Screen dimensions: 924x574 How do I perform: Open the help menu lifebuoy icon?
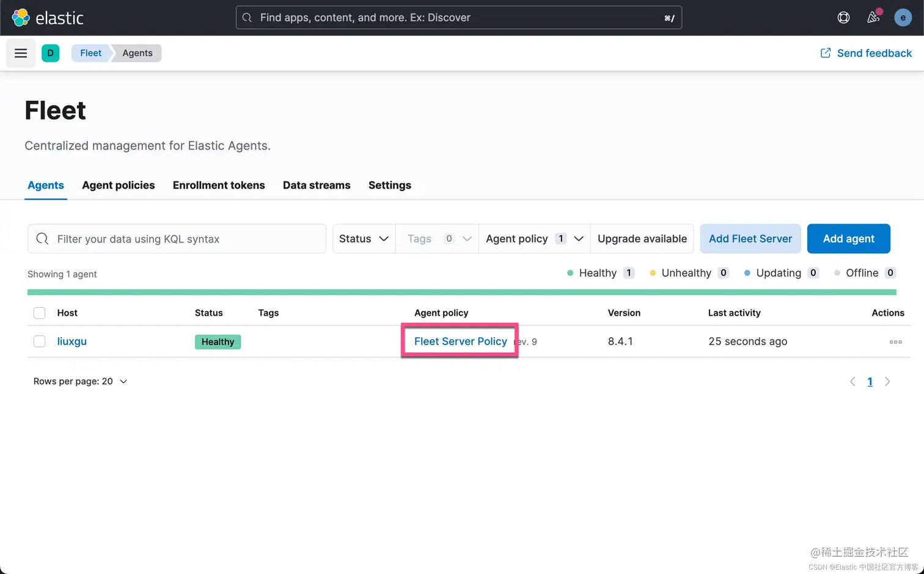[x=843, y=18]
